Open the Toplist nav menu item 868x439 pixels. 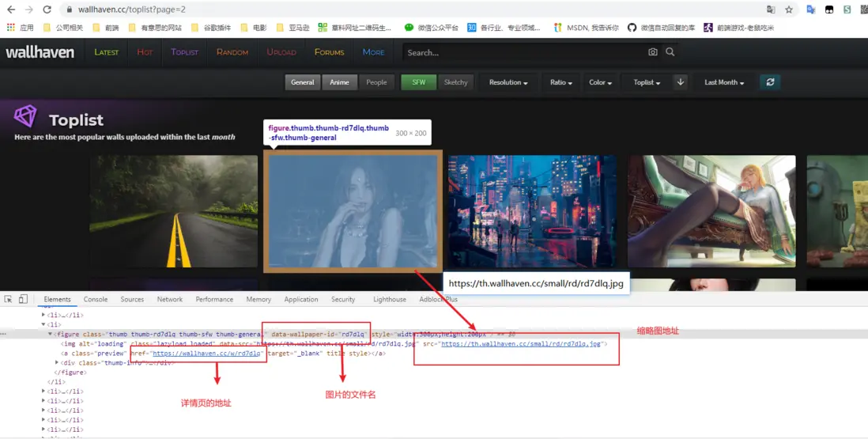[x=184, y=52]
